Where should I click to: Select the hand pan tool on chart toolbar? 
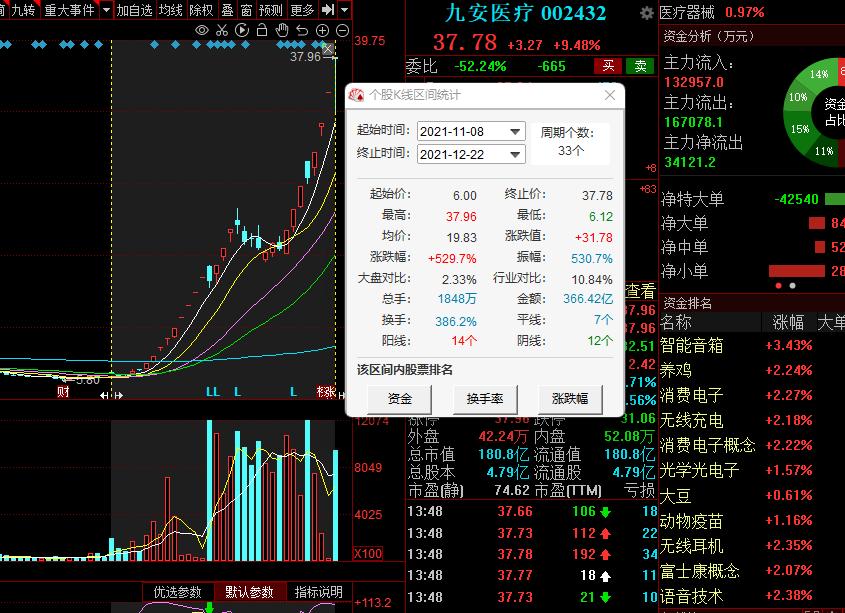pos(282,32)
